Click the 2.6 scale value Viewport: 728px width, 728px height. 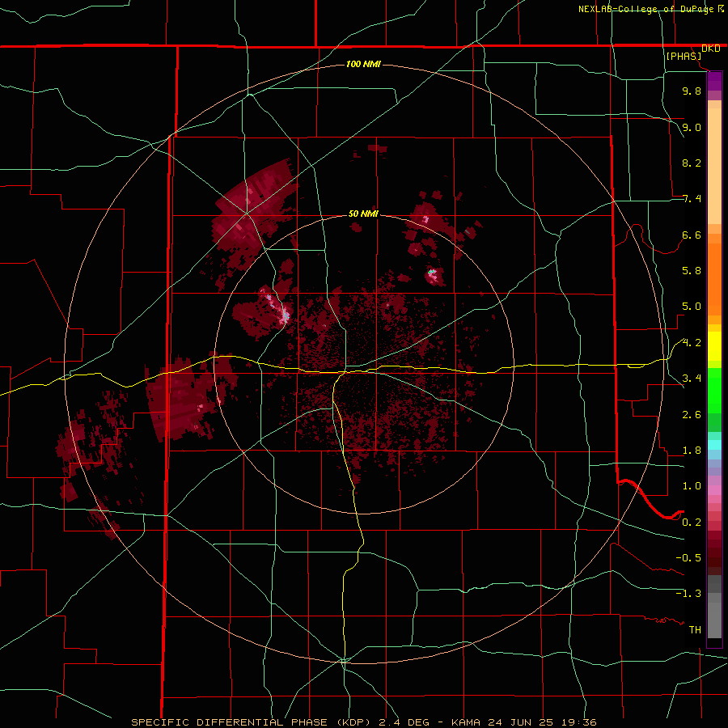point(692,415)
